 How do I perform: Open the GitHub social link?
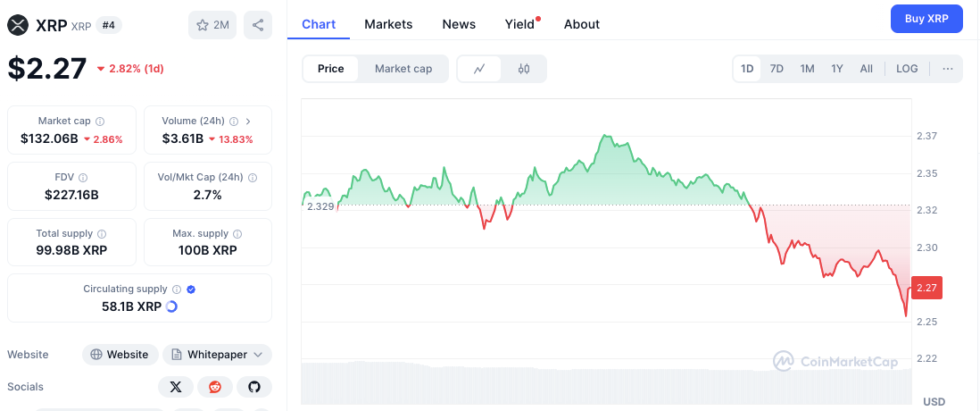click(x=253, y=387)
